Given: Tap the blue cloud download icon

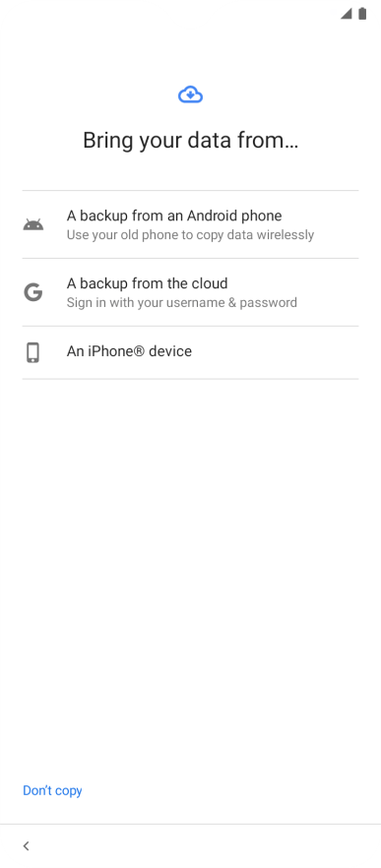Looking at the screenshot, I should tap(191, 95).
